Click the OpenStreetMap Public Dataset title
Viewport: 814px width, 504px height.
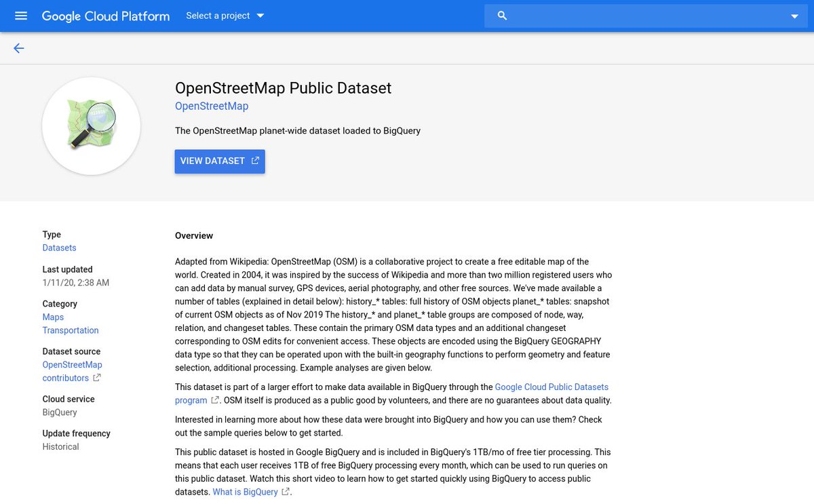[283, 88]
